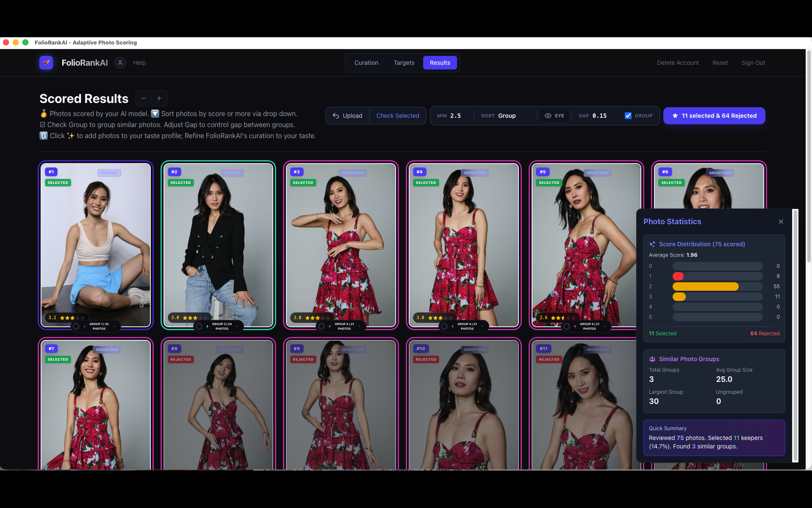
Task: Toggle SELECTED status on photo #1
Action: pyautogui.click(x=58, y=183)
